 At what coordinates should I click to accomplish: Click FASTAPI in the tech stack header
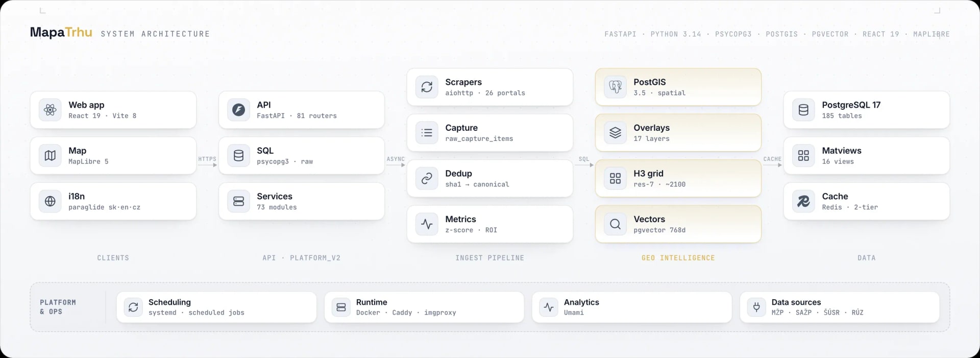[x=620, y=34]
